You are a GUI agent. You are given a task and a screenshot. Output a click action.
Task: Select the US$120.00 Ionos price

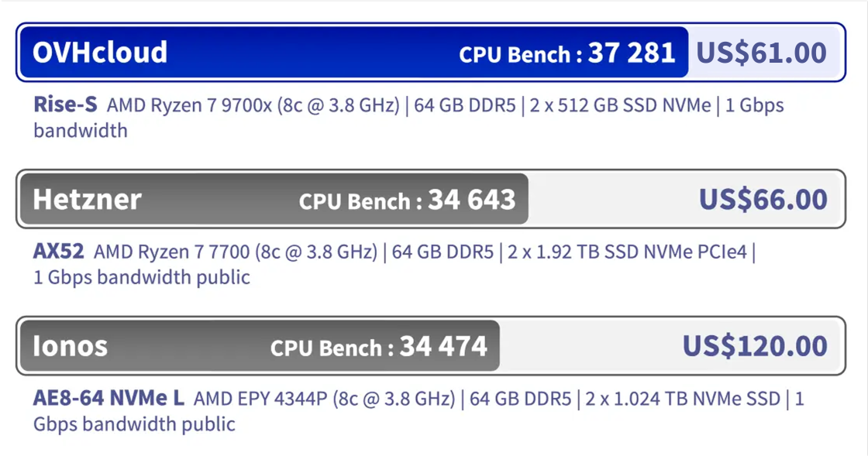(x=754, y=346)
